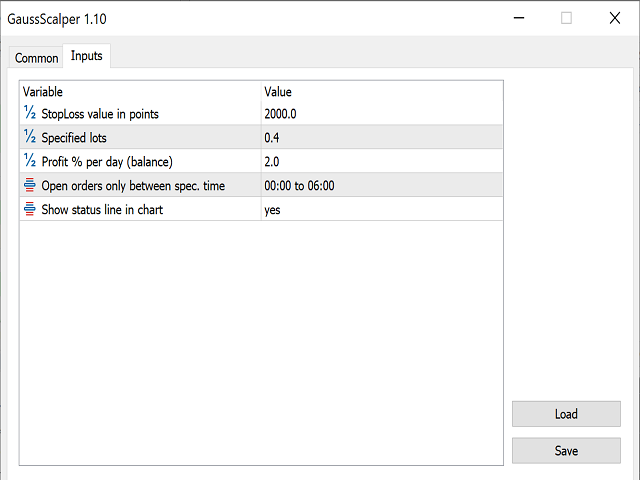This screenshot has height=480, width=640.
Task: Edit the StopLoss value 2000.0 field
Action: point(380,114)
